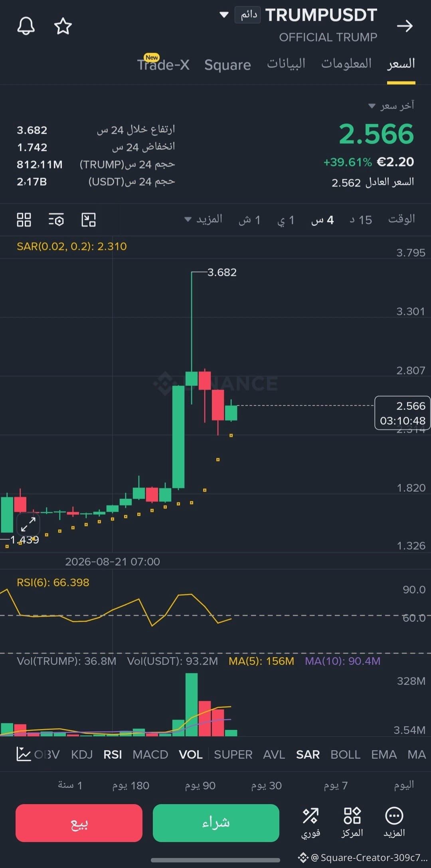
Task: Switch to the السعر price tab
Action: [x=401, y=64]
